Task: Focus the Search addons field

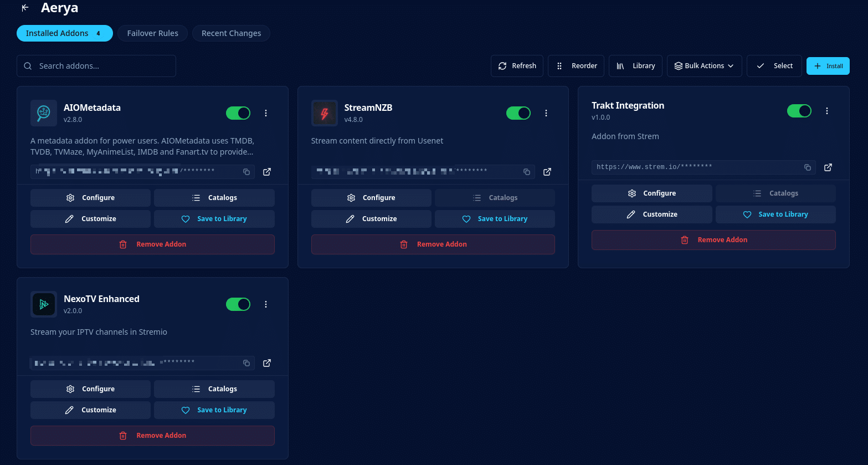Action: (96, 66)
